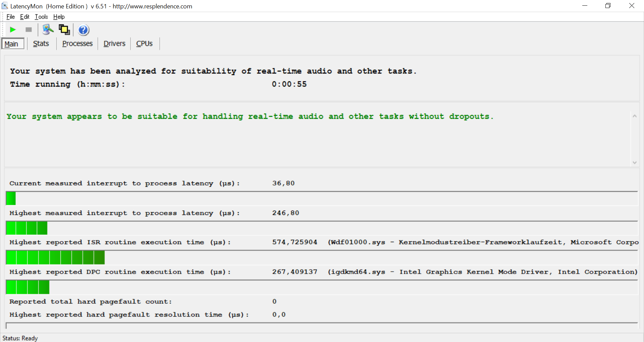Switch to the Stats tab
The height and width of the screenshot is (342, 644).
point(41,44)
